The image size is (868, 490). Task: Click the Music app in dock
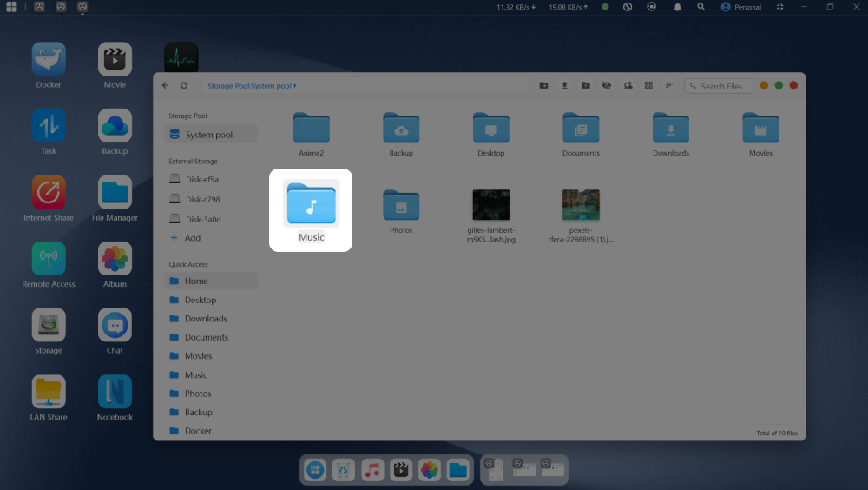372,470
